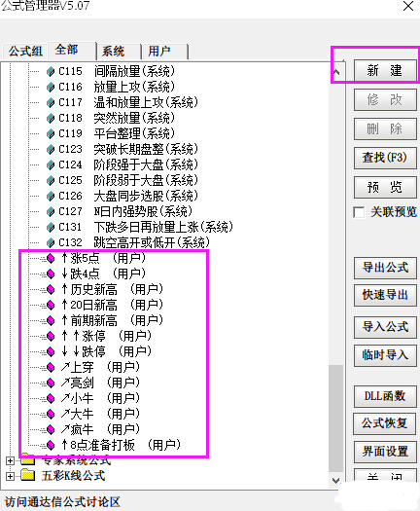This screenshot has width=420, height=511.
Task: Expand the 五彩K线公式 tree node
Action: click(10, 476)
